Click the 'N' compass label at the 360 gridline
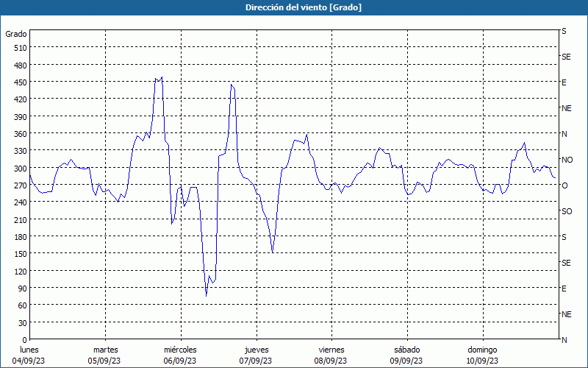The width and height of the screenshot is (588, 368). click(564, 134)
